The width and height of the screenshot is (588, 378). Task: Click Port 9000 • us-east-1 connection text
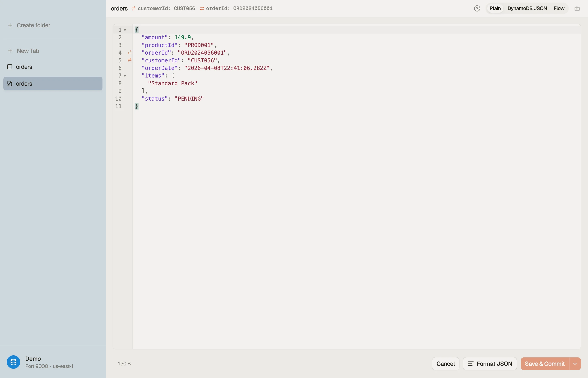tap(49, 366)
